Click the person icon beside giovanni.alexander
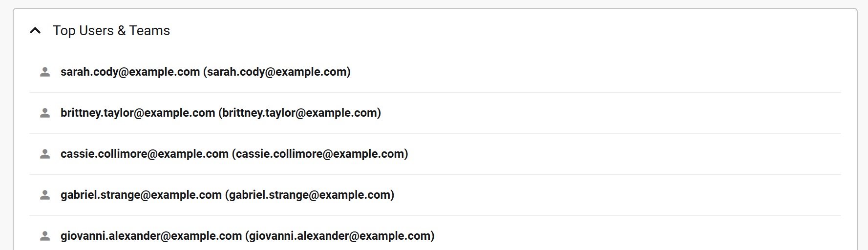 point(45,236)
